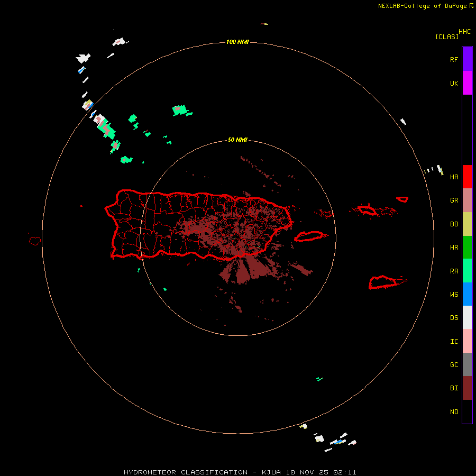476x476 pixels.
Task: Click the UK legend label
Action: point(454,83)
